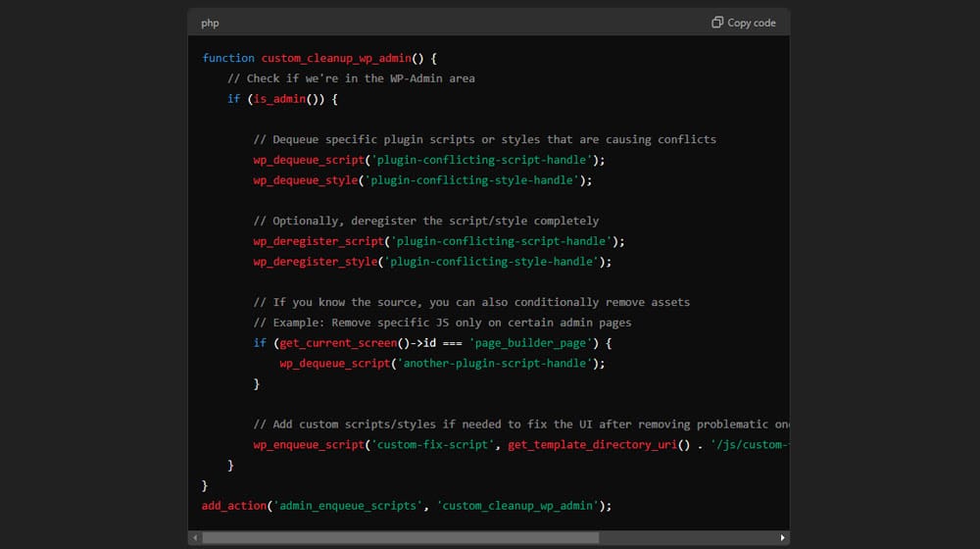Click the add_action function name
980x549 pixels.
point(234,506)
